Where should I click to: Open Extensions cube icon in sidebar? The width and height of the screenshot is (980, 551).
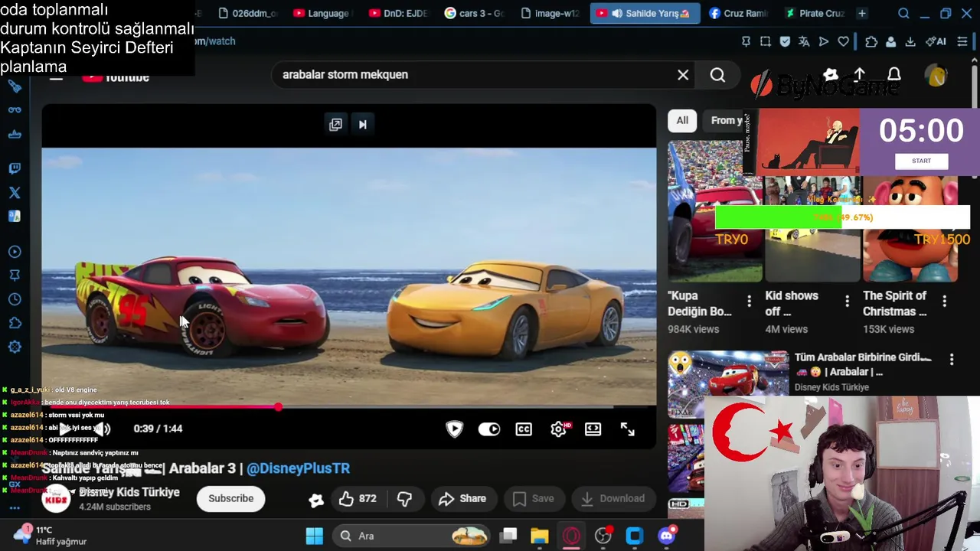point(15,323)
